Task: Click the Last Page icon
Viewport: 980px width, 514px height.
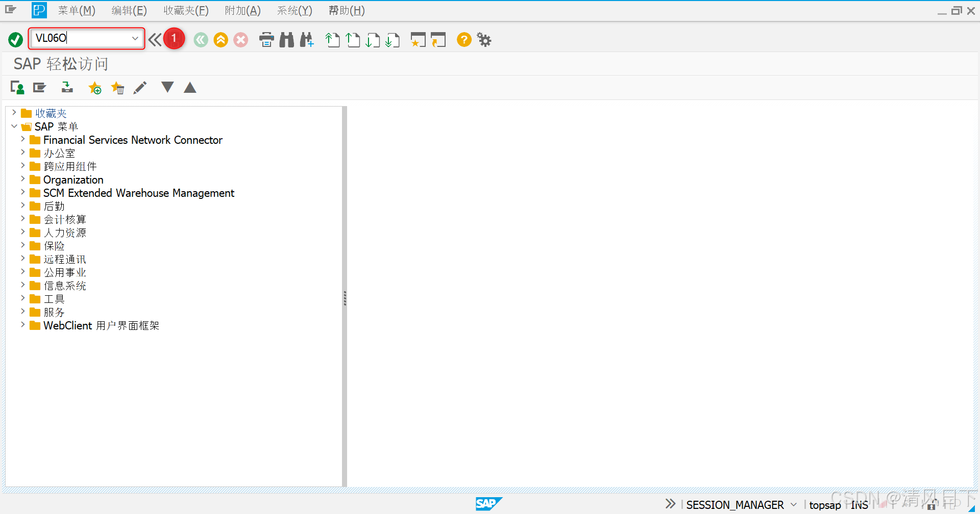Action: point(393,40)
